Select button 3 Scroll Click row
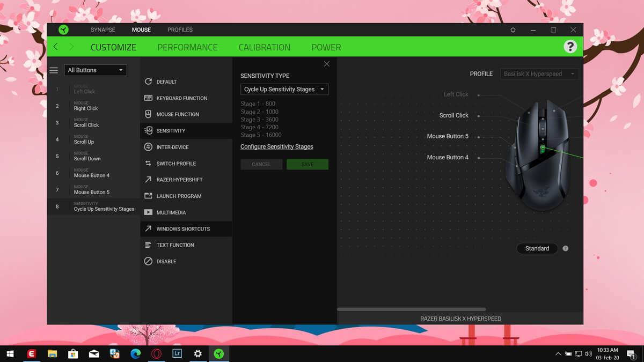This screenshot has height=362, width=644. click(93, 123)
